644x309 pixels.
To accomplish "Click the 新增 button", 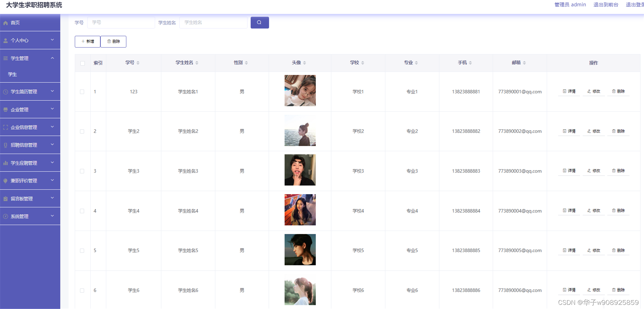I will [88, 42].
